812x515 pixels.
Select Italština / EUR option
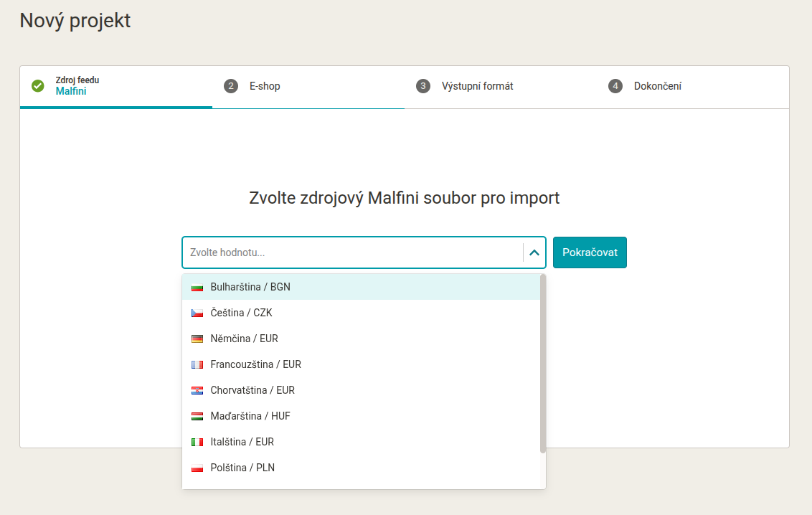click(x=361, y=442)
